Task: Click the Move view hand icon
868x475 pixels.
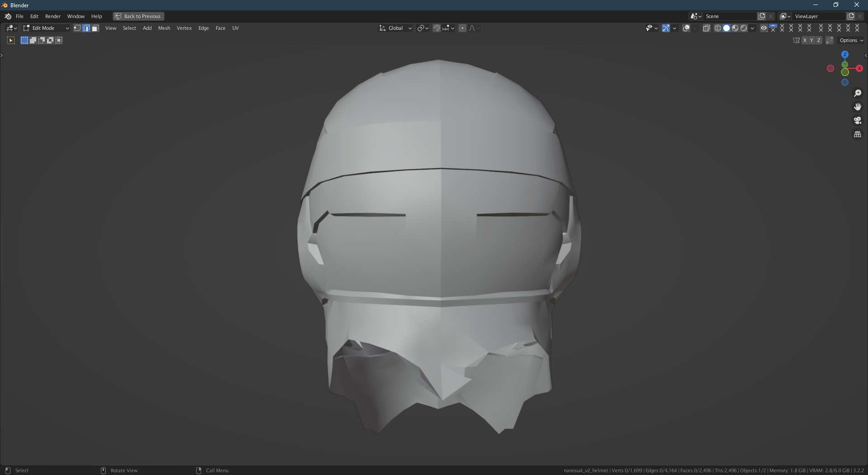Action: pyautogui.click(x=857, y=107)
